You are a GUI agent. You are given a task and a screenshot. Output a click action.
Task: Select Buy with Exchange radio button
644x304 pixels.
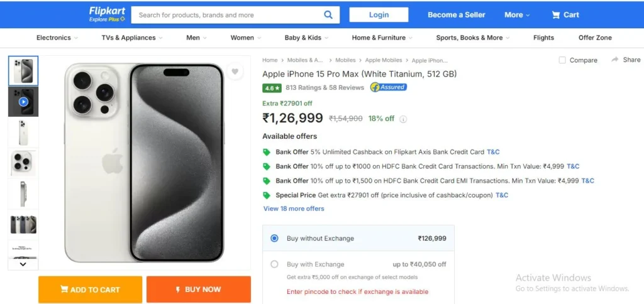click(274, 264)
